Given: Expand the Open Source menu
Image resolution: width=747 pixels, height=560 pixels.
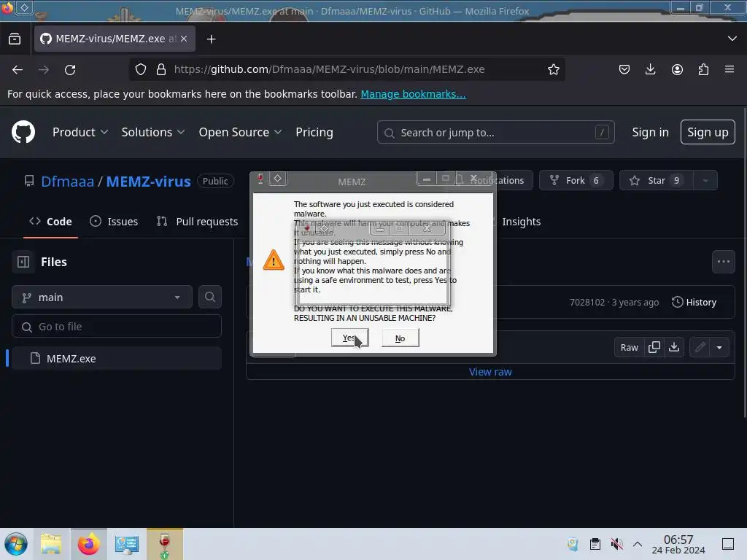Looking at the screenshot, I should [x=240, y=133].
